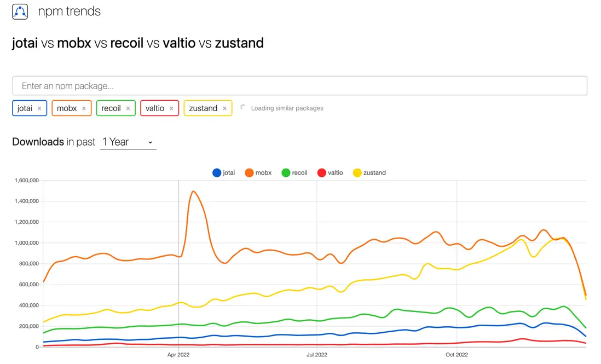Open the 1 Year time range dropdown
This screenshot has width=601, height=364.
[128, 142]
